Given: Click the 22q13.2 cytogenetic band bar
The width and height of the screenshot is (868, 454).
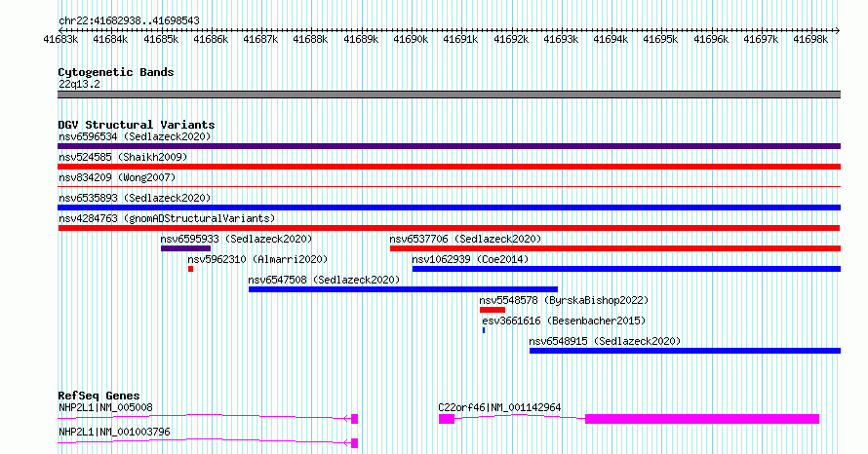Looking at the screenshot, I should coord(449,95).
